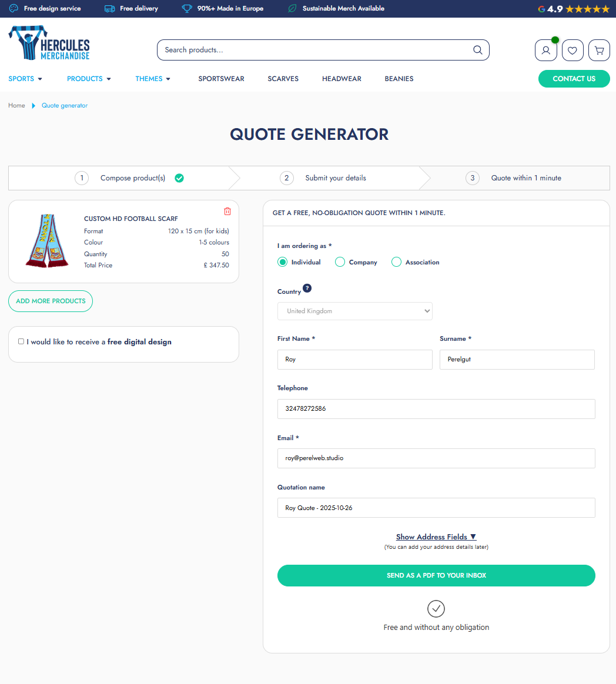Expand Show Address Fields
The height and width of the screenshot is (684, 616).
[436, 537]
